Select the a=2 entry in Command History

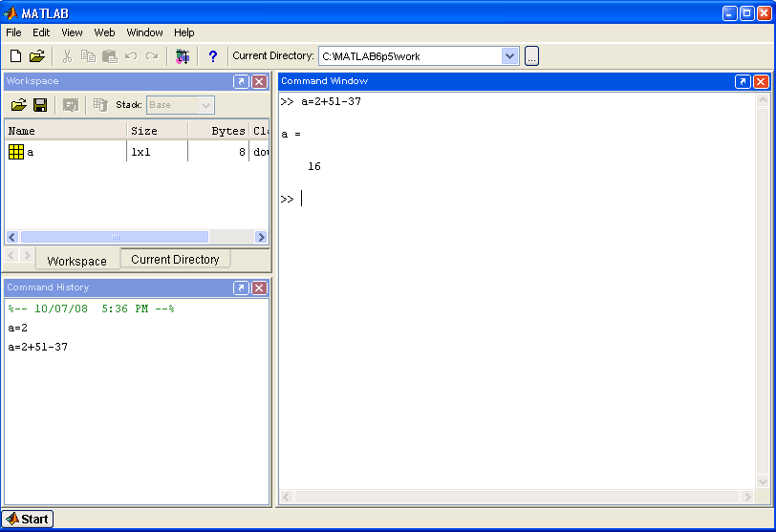18,328
